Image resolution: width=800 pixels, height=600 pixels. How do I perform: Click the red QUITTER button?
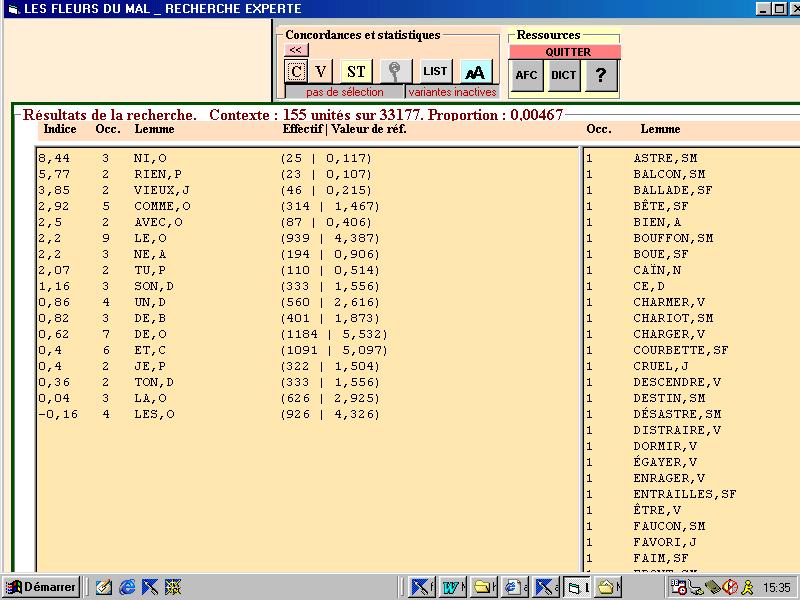tap(565, 52)
